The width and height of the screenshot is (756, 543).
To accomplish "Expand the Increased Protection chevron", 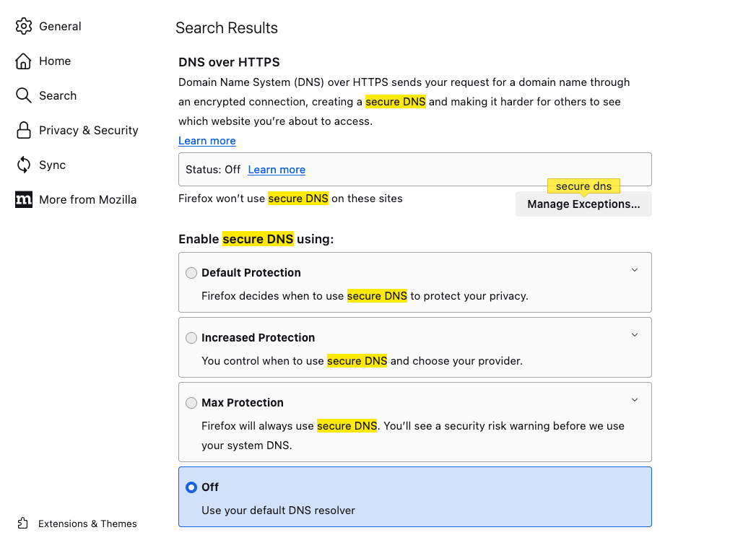I will (635, 335).
